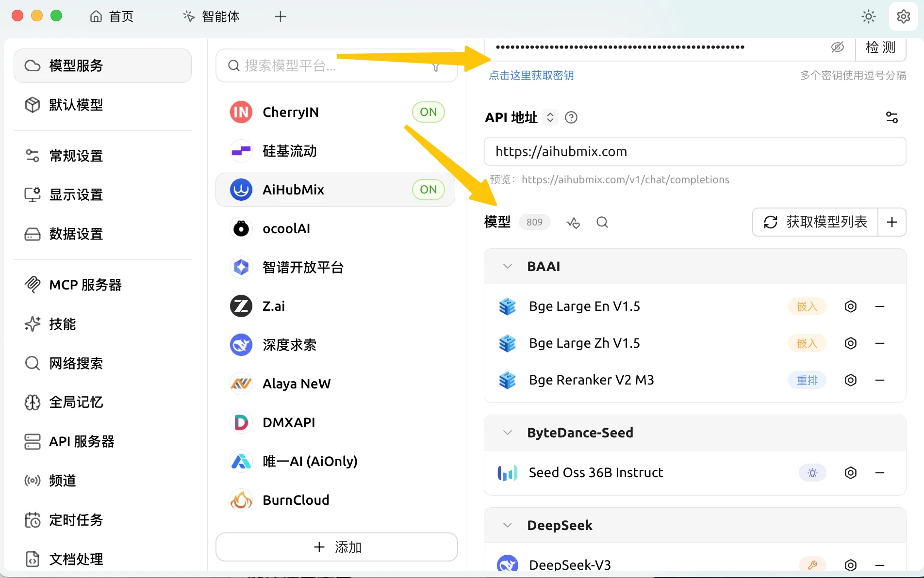
Task: Click 获取模型列表 button
Action: (815, 222)
